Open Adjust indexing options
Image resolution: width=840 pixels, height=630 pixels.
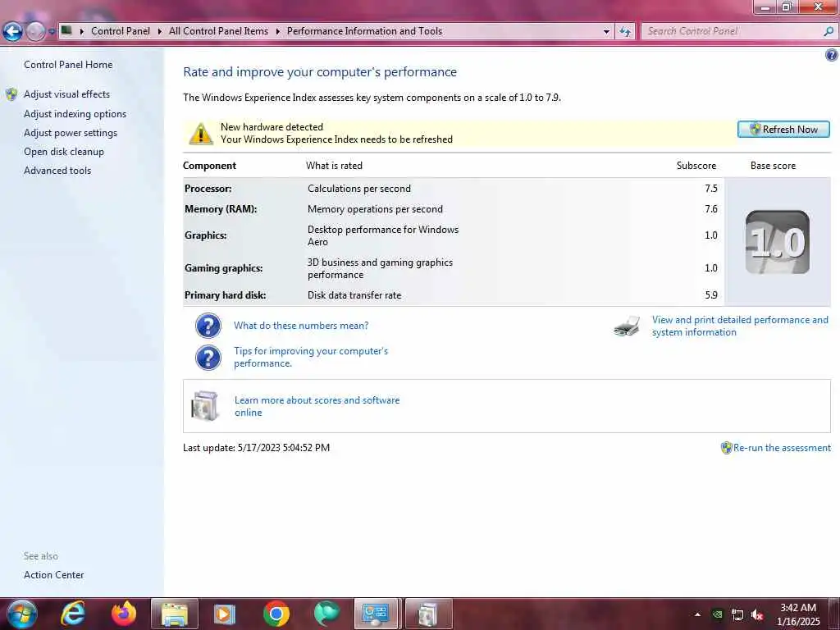pyautogui.click(x=75, y=114)
